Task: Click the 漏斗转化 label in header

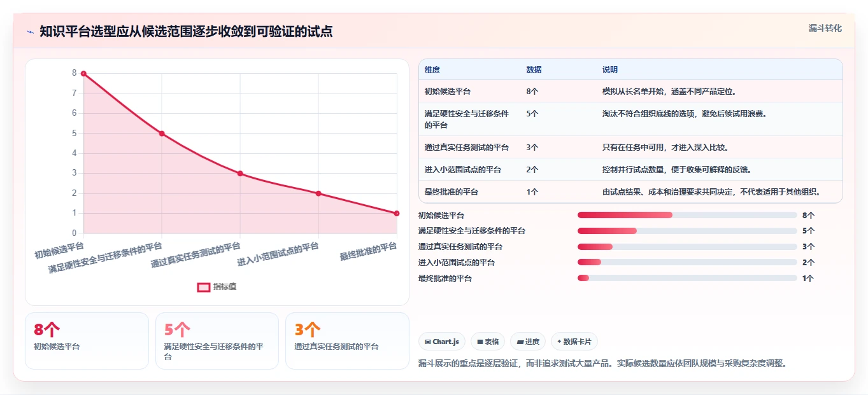Action: 825,28
